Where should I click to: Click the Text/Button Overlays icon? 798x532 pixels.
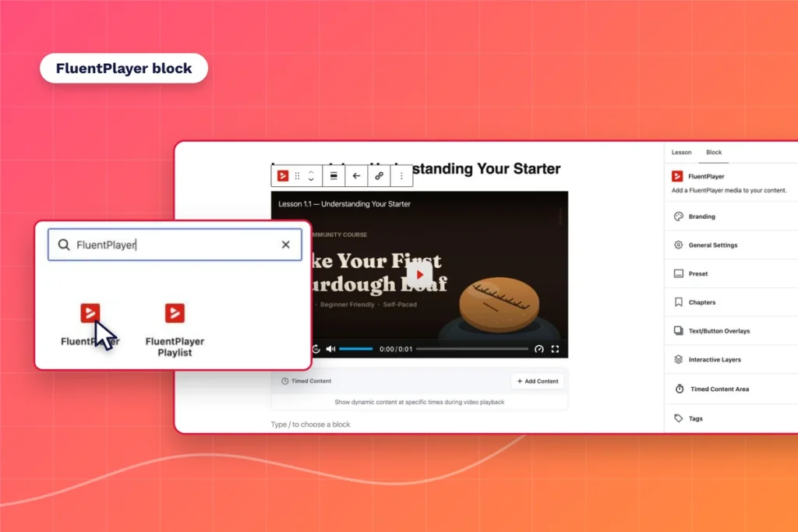[x=679, y=330]
